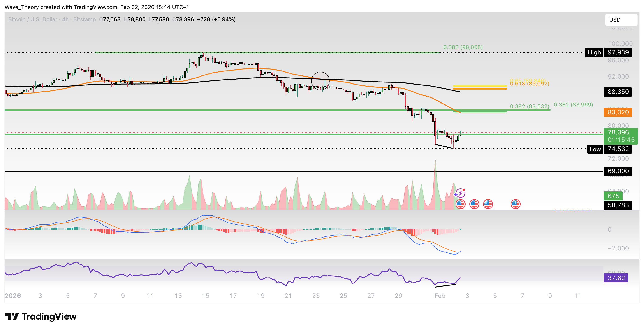Screen dimensions: 644x330
Task: Click the TradingView logo at bottom left
Action: tap(41, 316)
